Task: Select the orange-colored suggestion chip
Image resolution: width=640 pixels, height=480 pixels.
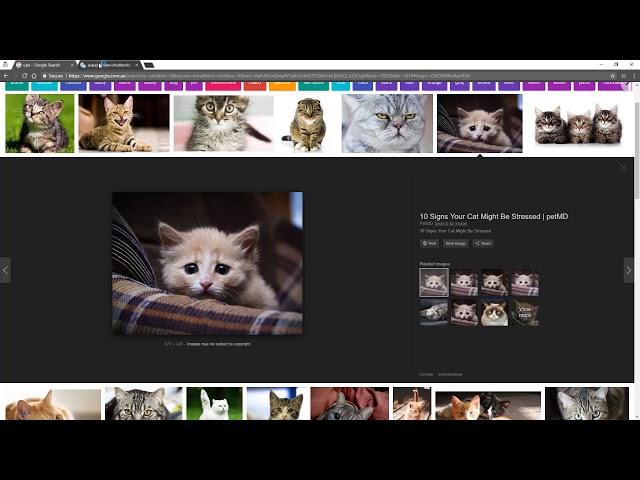Action: click(282, 85)
